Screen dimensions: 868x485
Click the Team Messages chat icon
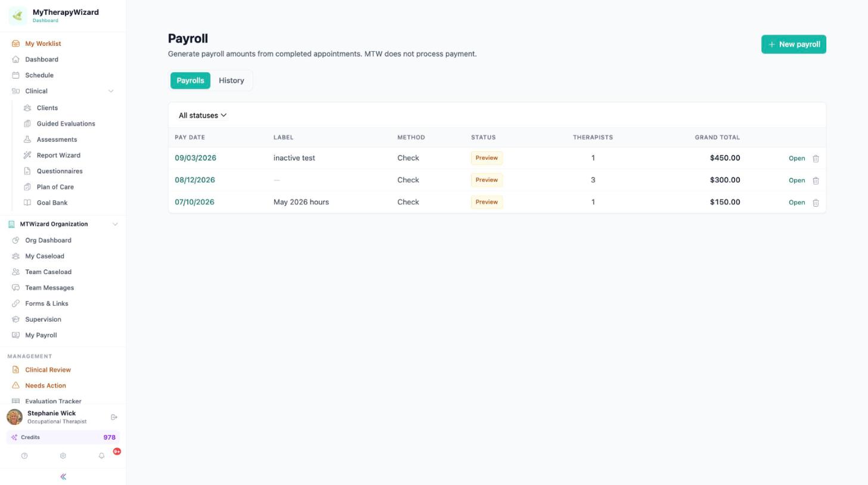pos(15,288)
